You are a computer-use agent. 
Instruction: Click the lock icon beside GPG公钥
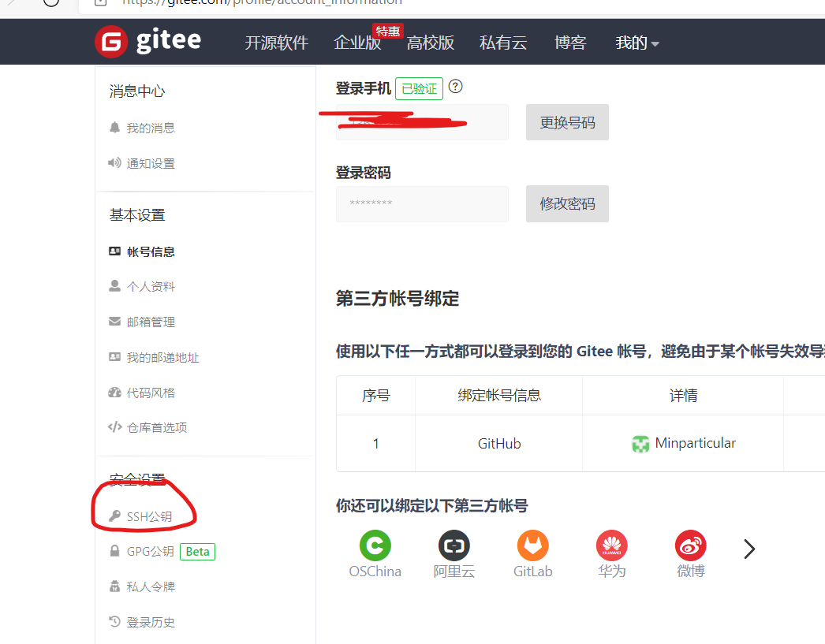(x=114, y=551)
